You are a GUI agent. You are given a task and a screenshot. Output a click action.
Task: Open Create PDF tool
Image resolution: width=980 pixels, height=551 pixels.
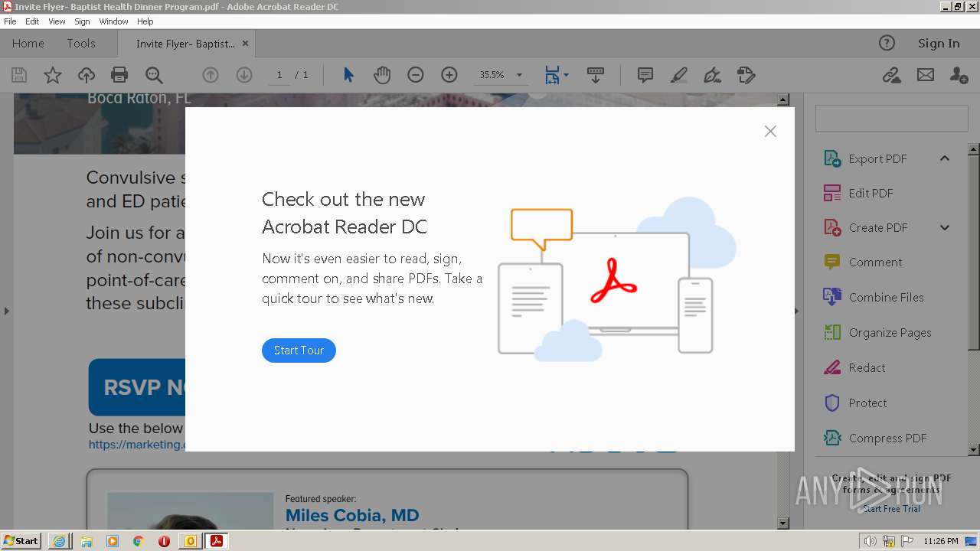point(878,228)
